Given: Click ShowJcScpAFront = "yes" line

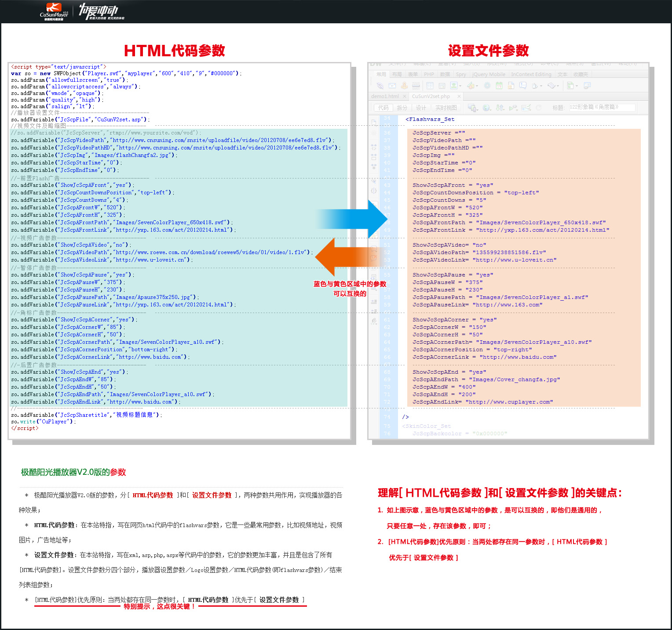Looking at the screenshot, I should pos(453,185).
